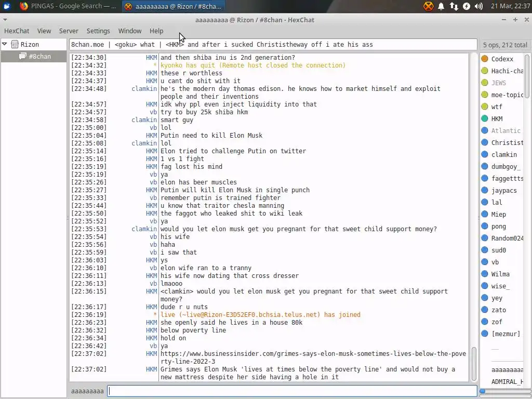532x399 pixels.
Task: Select user HKM green status icon
Action: tap(485, 118)
